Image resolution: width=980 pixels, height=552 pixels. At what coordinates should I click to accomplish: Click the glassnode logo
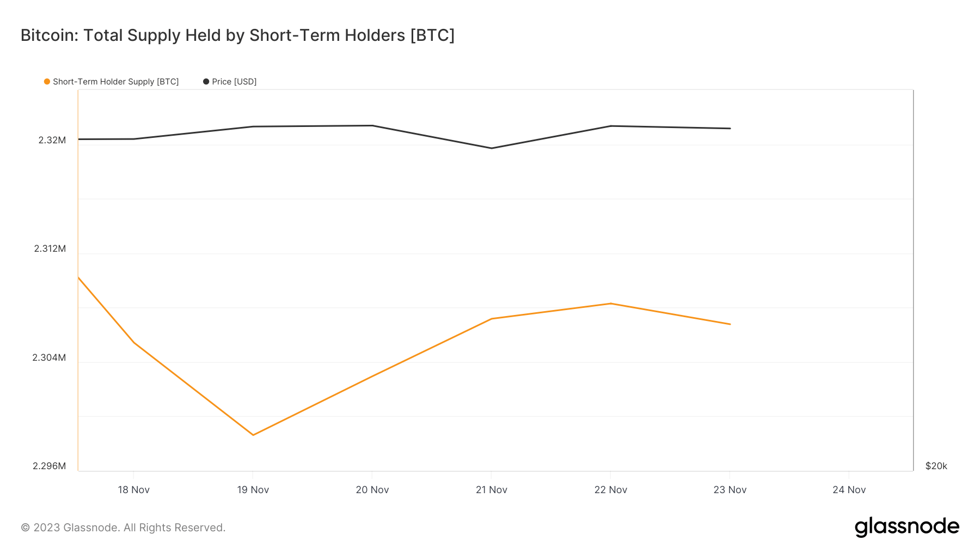(906, 527)
